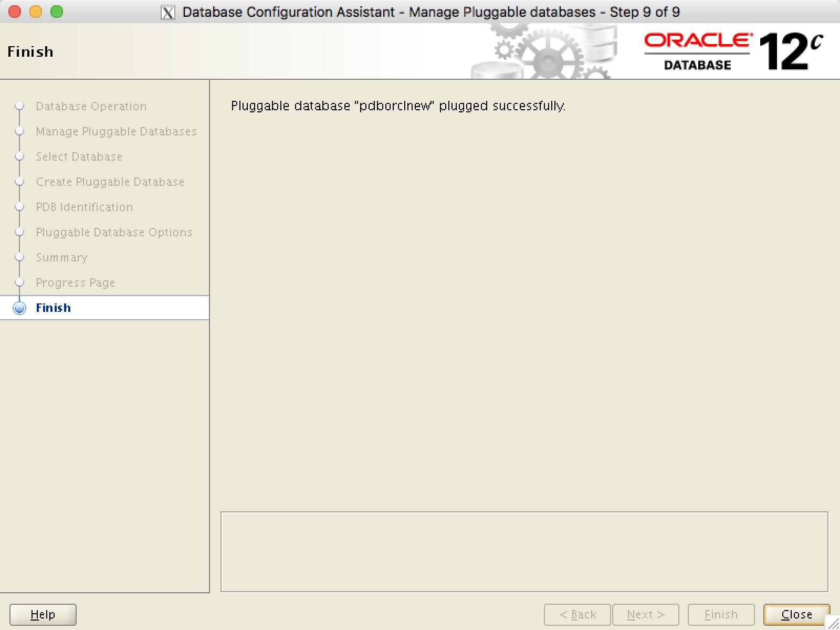Click the Database Operation step circle

(x=19, y=105)
